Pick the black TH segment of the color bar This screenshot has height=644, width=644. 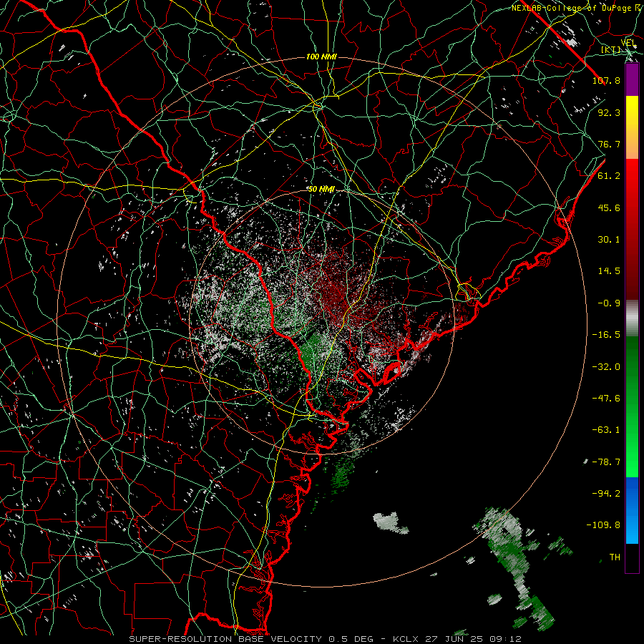(x=632, y=557)
